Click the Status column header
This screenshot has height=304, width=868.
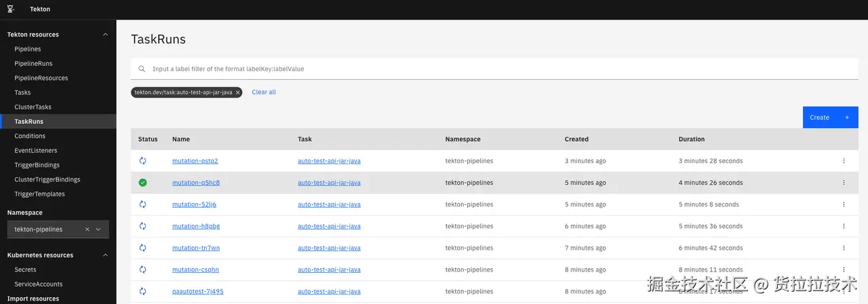(148, 139)
